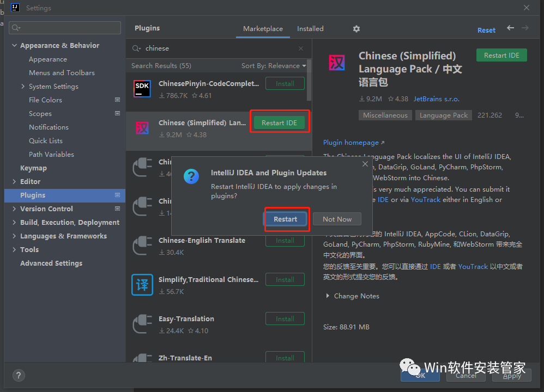Screen dimensions: 544x392
Task: Expand the Version Control section
Action: point(14,209)
